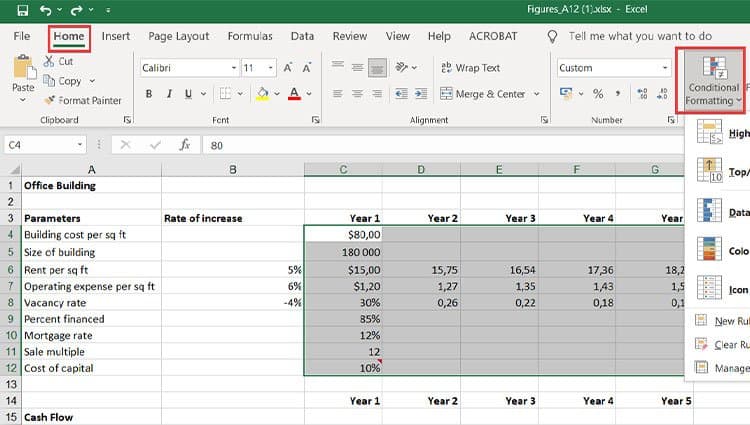Toggle Underline formatting

tap(188, 94)
